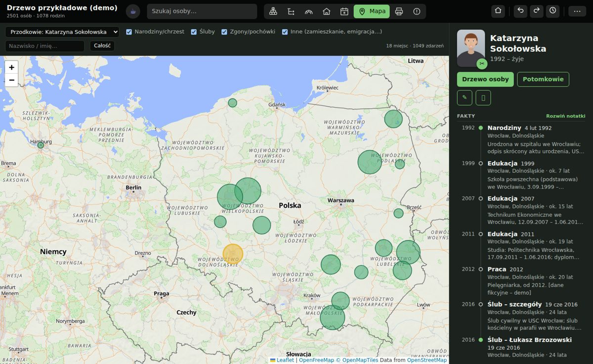
Task: Uncheck the Śluby checkbox
Action: 194,32
